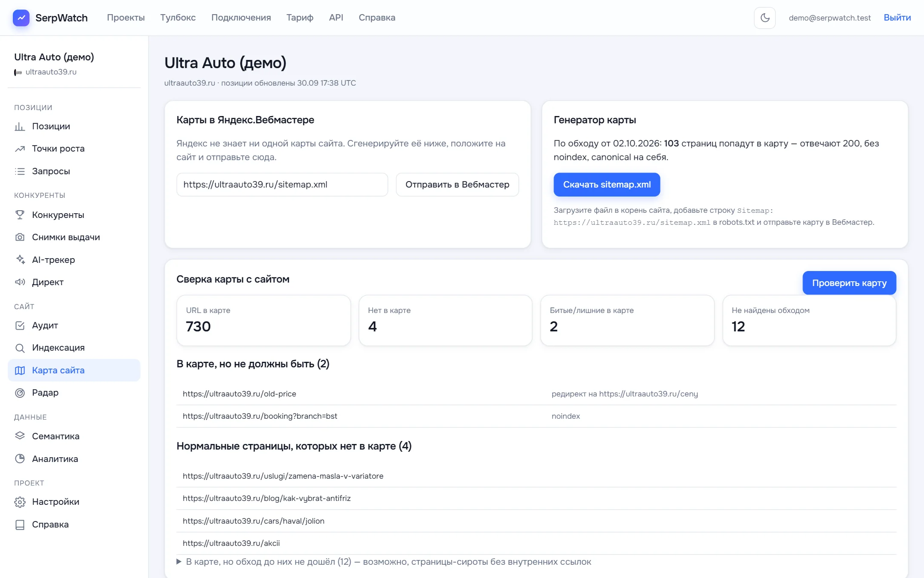The width and height of the screenshot is (924, 578).
Task: Open API in top navigation
Action: tap(336, 18)
